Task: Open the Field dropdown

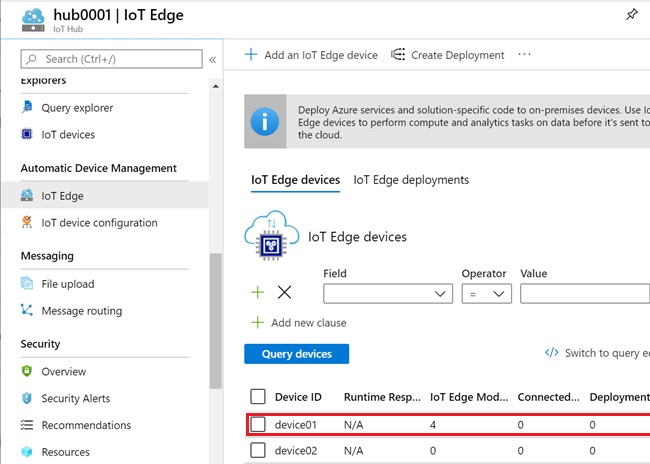Action: (x=388, y=294)
